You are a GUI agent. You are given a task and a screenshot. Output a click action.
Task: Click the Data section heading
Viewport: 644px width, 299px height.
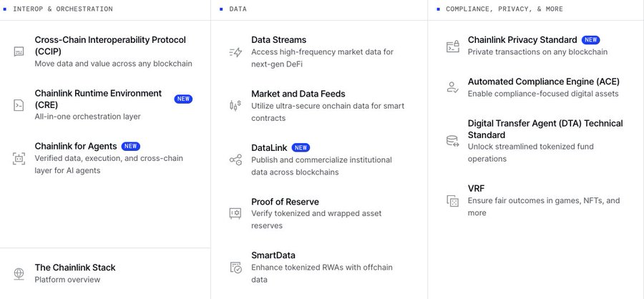tap(238, 9)
